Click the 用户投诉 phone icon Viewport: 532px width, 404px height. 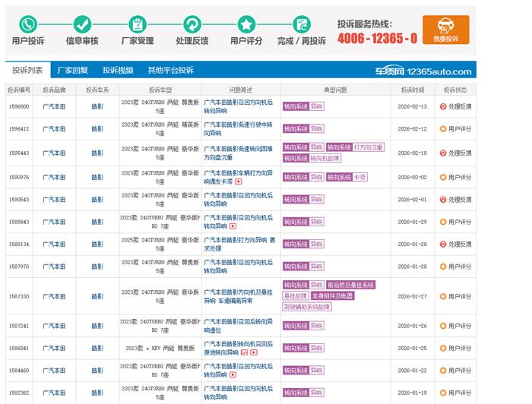click(x=28, y=24)
